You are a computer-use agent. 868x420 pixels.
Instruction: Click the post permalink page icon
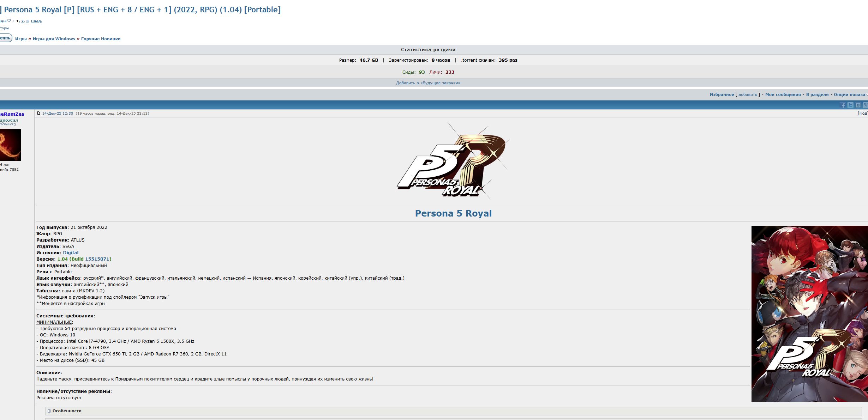(x=39, y=113)
